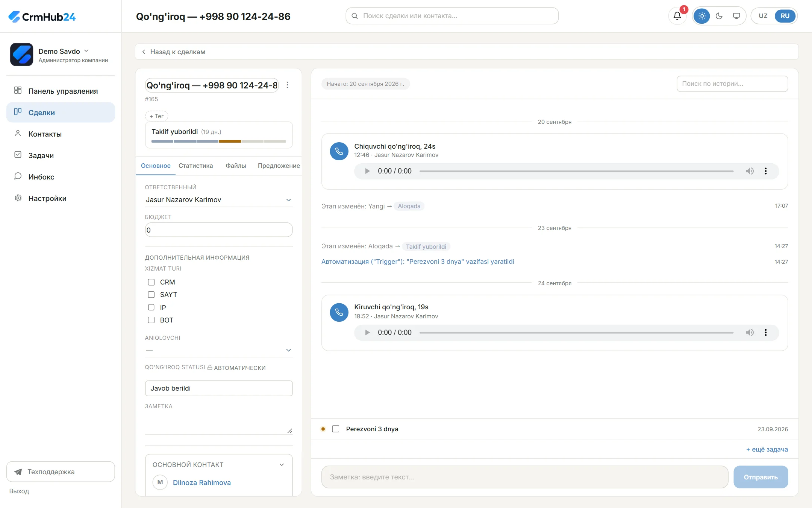The height and width of the screenshot is (508, 812).
Task: Check the SAYT service type box
Action: 151,295
